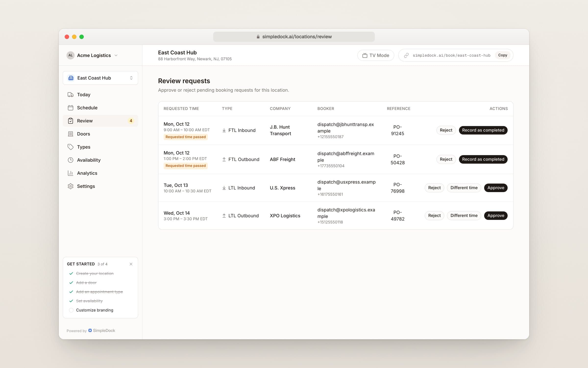Open the East Coast Hub location switcher
Viewport: 588px width, 368px height.
[x=100, y=78]
